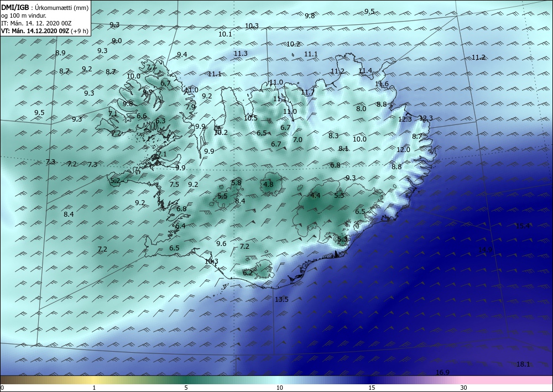Click the 9.0 value in the northwest sea
The height and width of the screenshot is (392, 553).
tap(117, 41)
